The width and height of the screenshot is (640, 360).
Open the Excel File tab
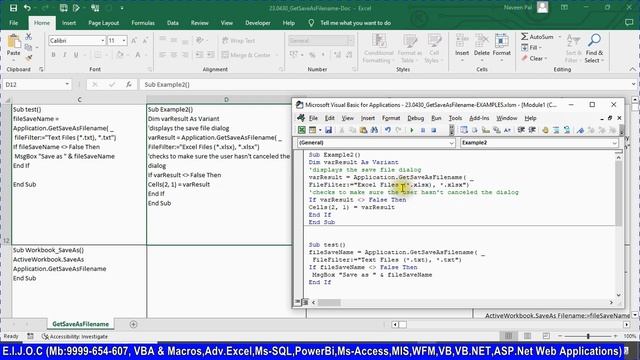pyautogui.click(x=13, y=23)
